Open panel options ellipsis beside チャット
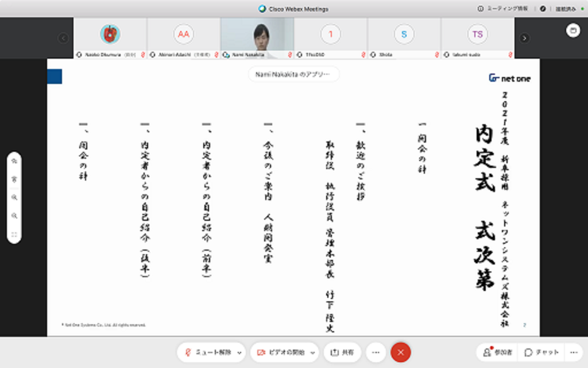This screenshot has width=588, height=368. [x=574, y=352]
